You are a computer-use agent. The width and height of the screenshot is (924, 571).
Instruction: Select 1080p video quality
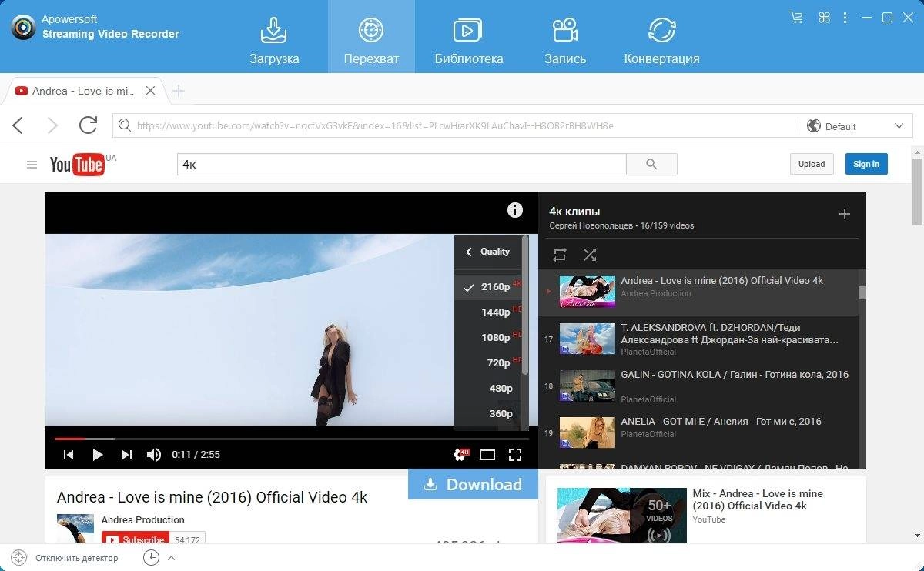488,337
